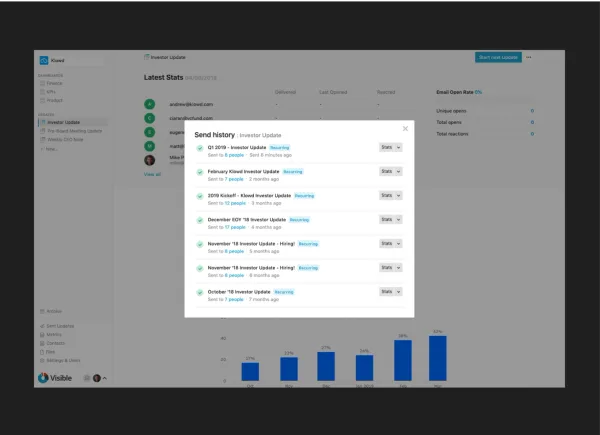The image size is (600, 435).
Task: Expand Stats dropdown arrow for February Kiowd update
Action: click(398, 171)
